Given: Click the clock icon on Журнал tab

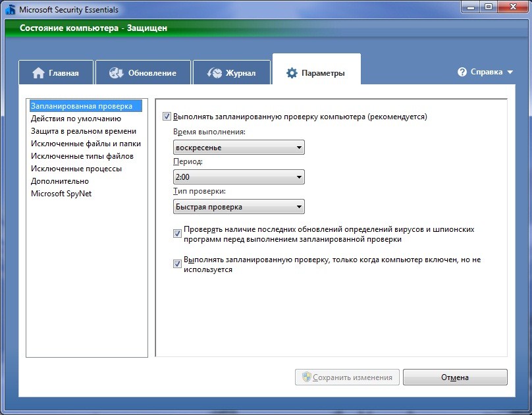Looking at the screenshot, I should (215, 72).
